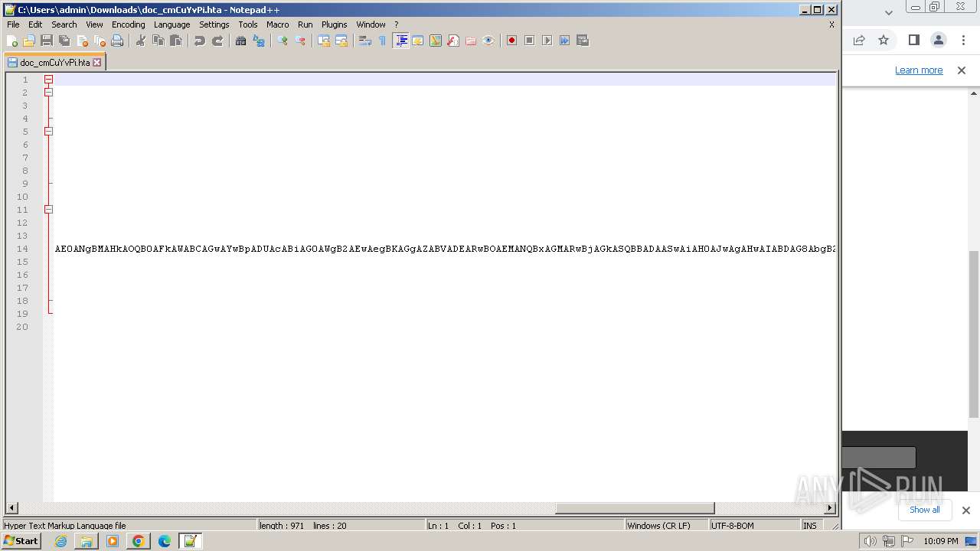The width and height of the screenshot is (980, 551).
Task: Click the Zoom Out toolbar icon
Action: (x=300, y=41)
